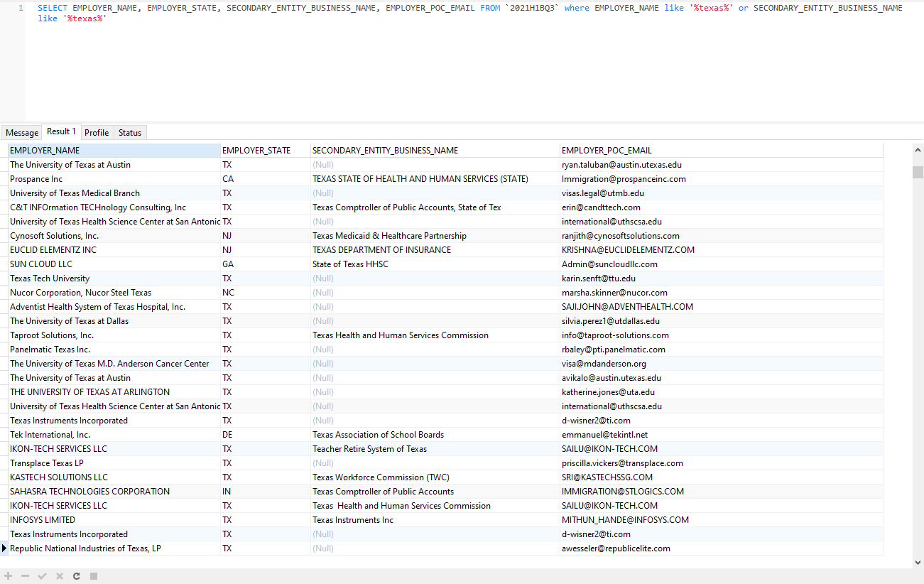Select the Status tab
924x584 pixels.
130,133
